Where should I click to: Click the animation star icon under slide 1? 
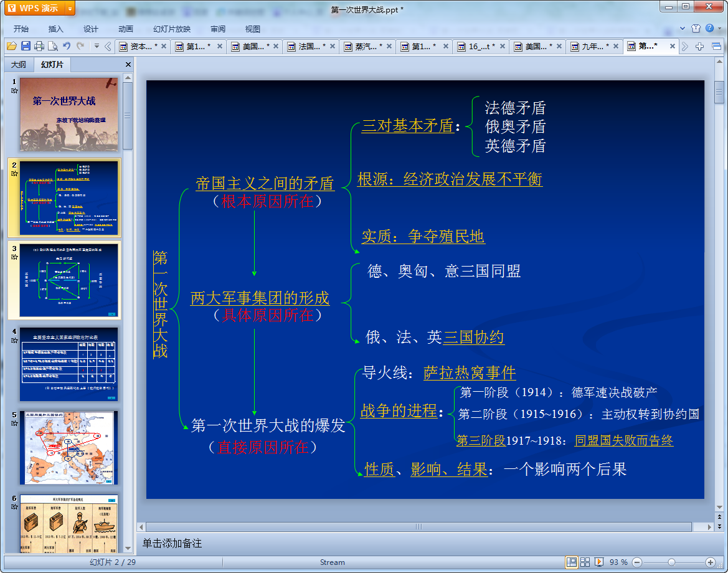14,90
